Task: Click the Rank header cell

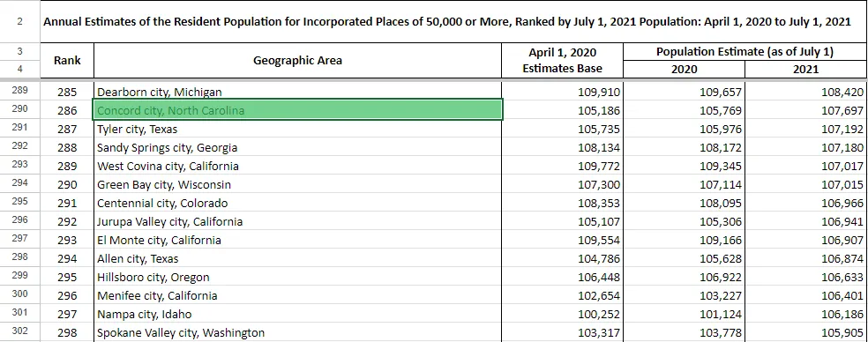Action: (67, 60)
